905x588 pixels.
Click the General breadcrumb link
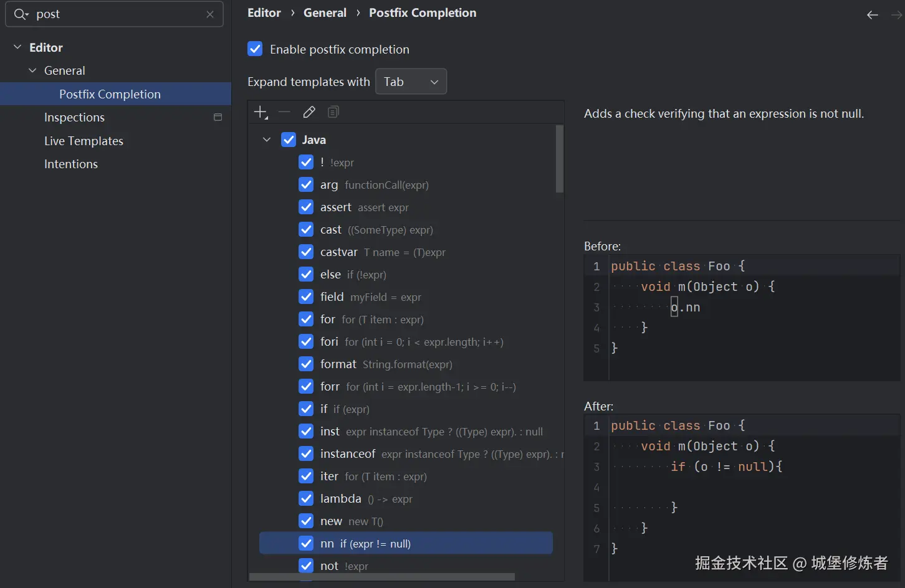point(325,13)
